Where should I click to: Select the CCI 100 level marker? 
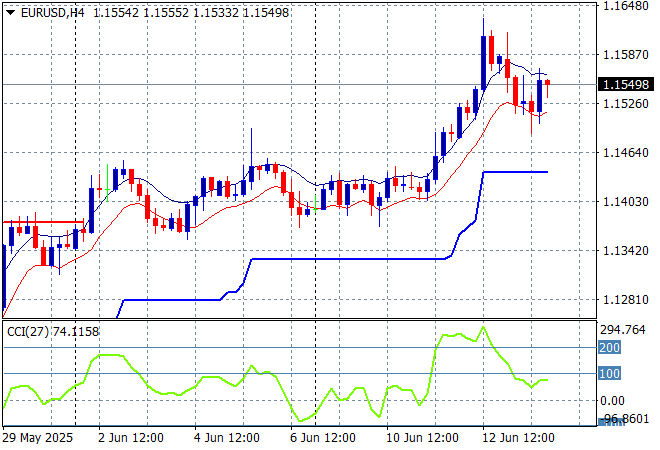coord(609,373)
